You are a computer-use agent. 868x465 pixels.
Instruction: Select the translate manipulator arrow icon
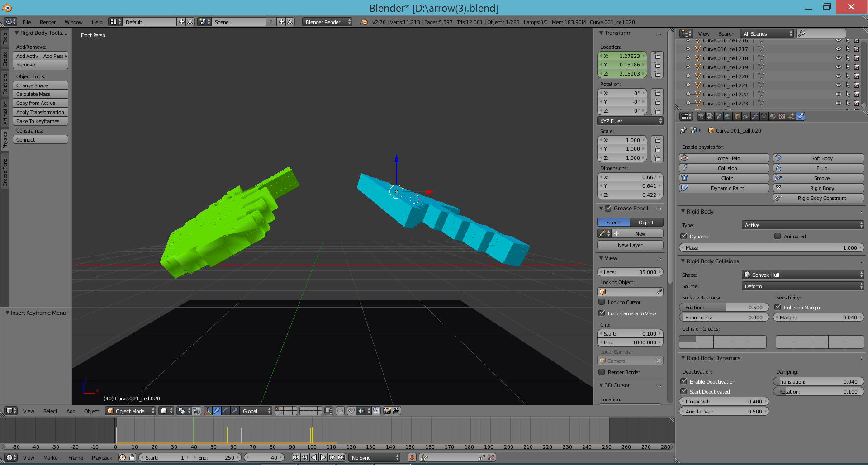[x=217, y=411]
